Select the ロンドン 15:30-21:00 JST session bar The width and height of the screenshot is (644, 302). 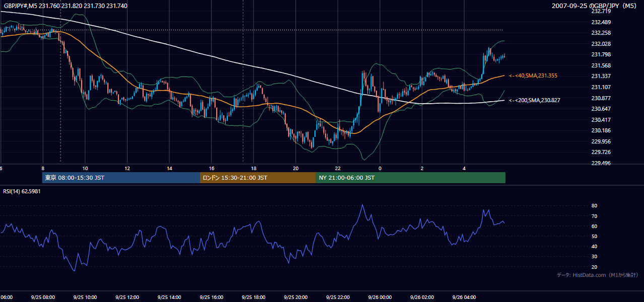pos(258,178)
